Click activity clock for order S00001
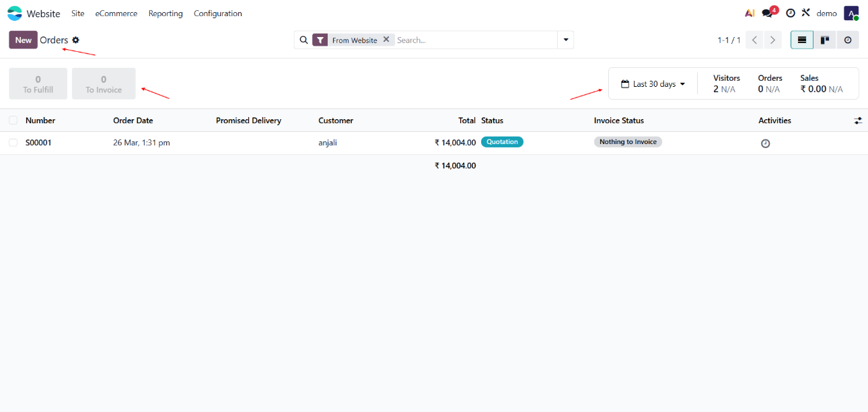This screenshot has width=868, height=412. pyautogui.click(x=765, y=143)
